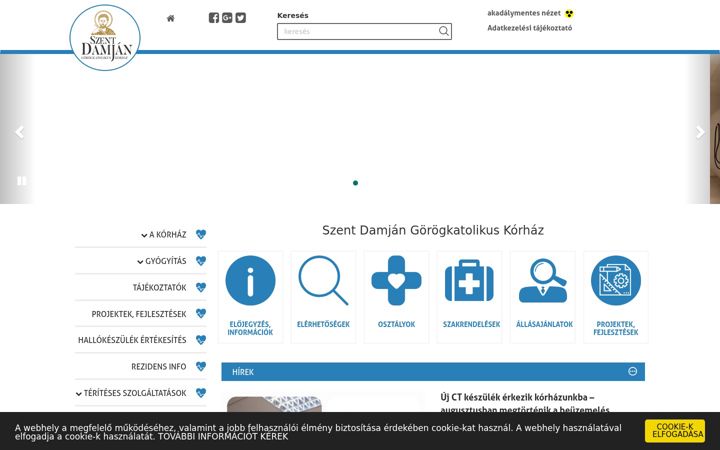
Task: Open Adatkezelési tájékoztató link
Action: [x=529, y=28]
